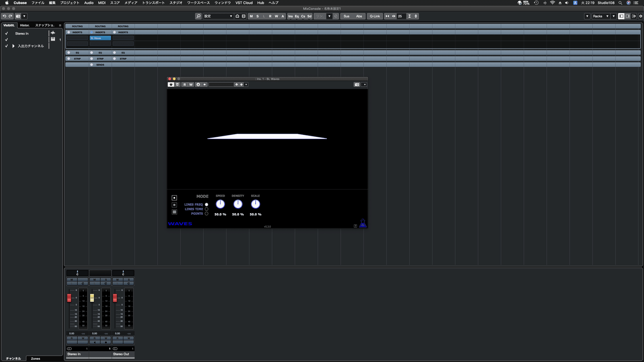Click the redo arrow in MixConsole toolbar
Viewport: 644px width, 362px height.
pyautogui.click(x=10, y=16)
